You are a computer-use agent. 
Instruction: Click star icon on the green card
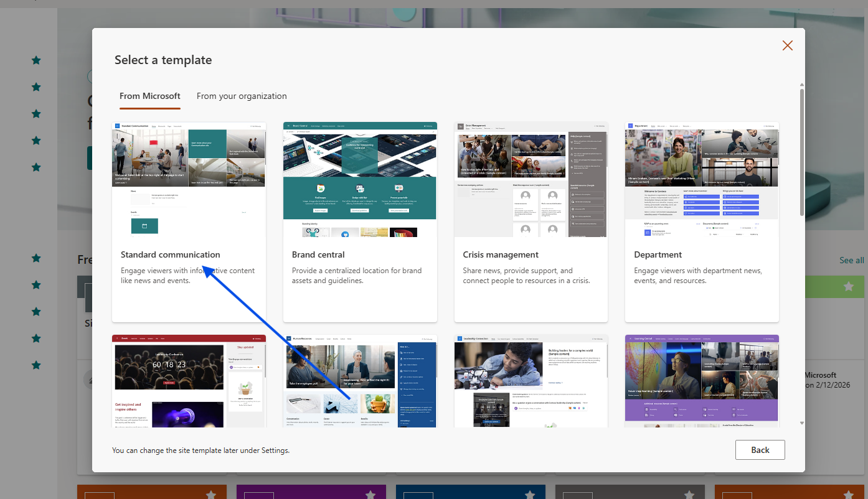848,286
